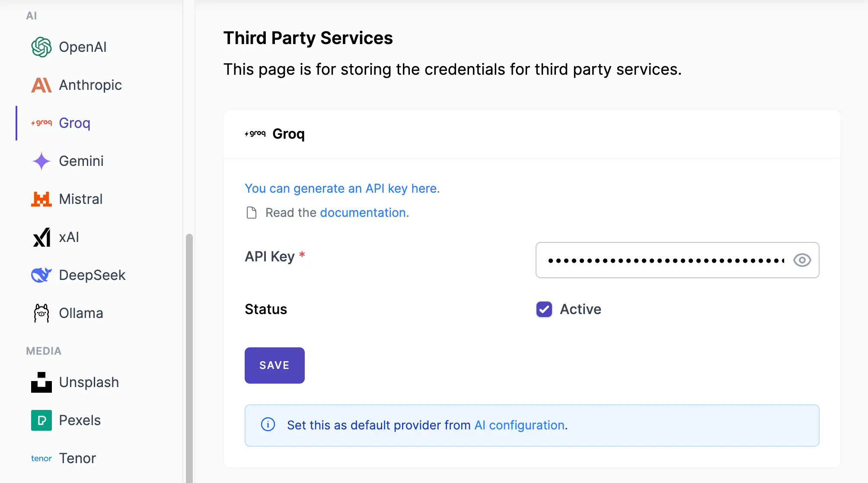
Task: Click the SAVE button
Action: click(x=274, y=365)
